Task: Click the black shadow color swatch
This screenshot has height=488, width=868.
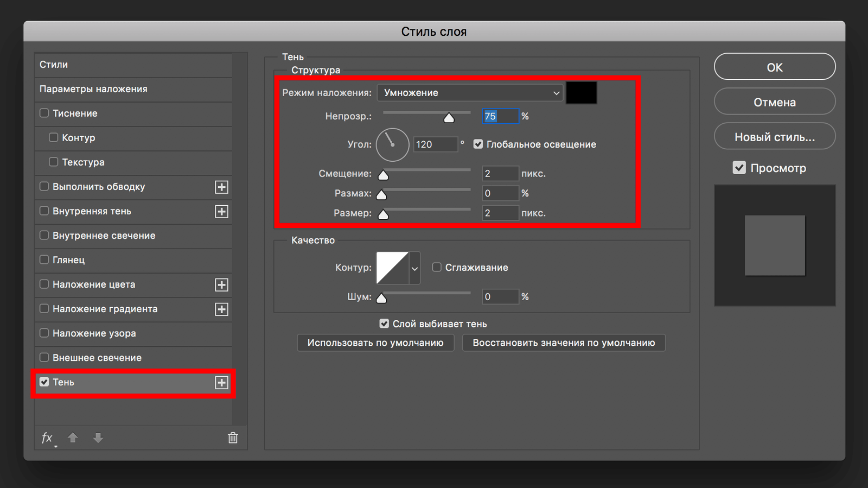Action: [581, 93]
